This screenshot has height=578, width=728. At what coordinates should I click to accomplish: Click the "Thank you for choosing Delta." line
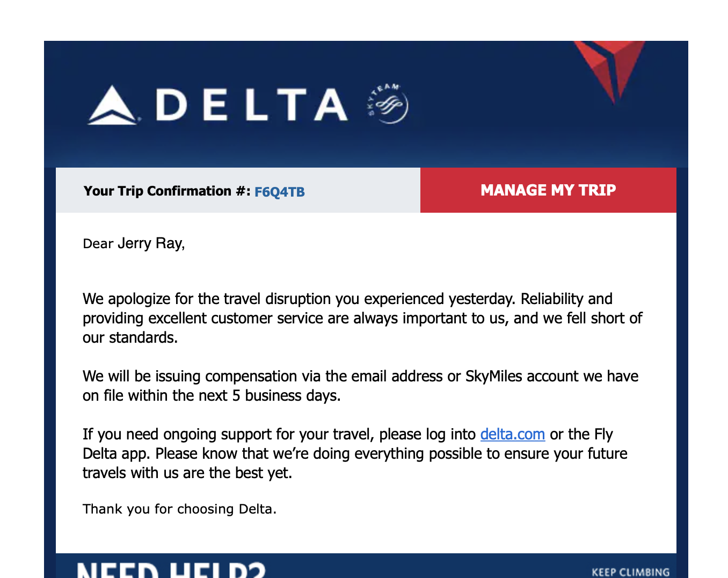pos(179,509)
